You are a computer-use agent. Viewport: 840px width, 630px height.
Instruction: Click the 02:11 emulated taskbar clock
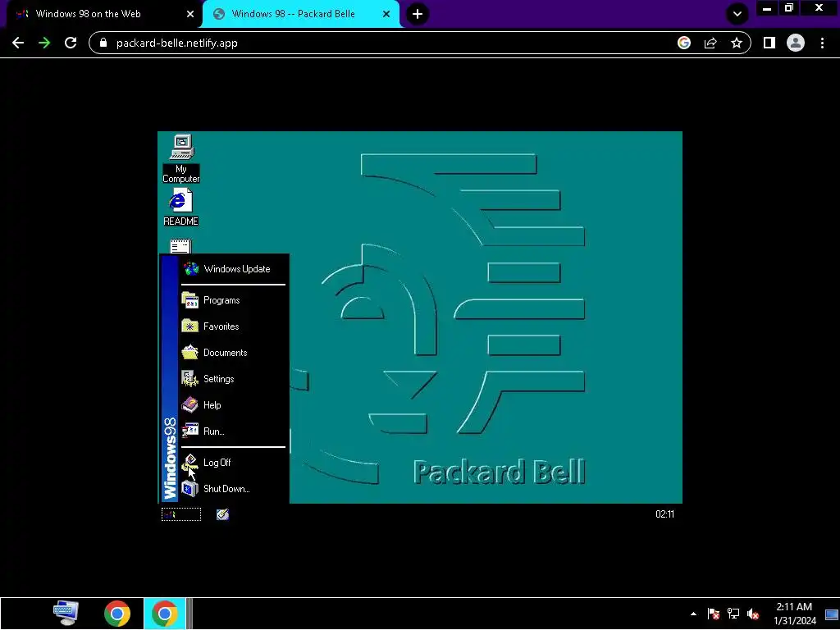[664, 514]
